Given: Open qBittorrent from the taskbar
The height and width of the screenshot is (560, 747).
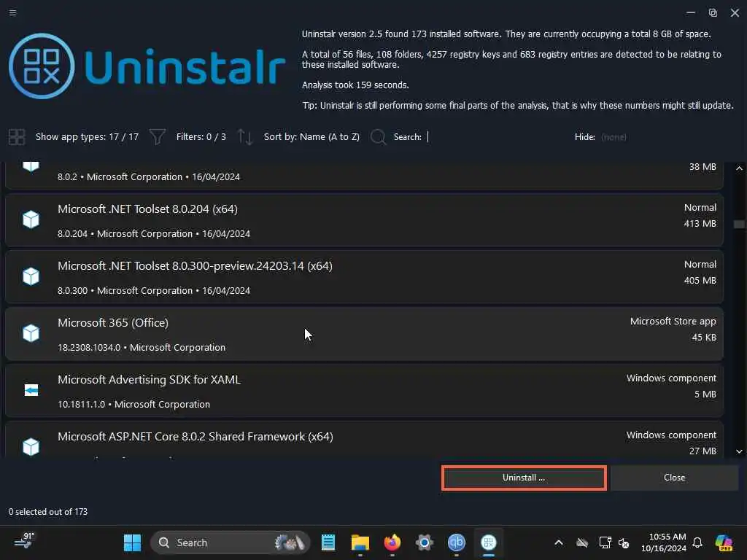Looking at the screenshot, I should coord(457,542).
